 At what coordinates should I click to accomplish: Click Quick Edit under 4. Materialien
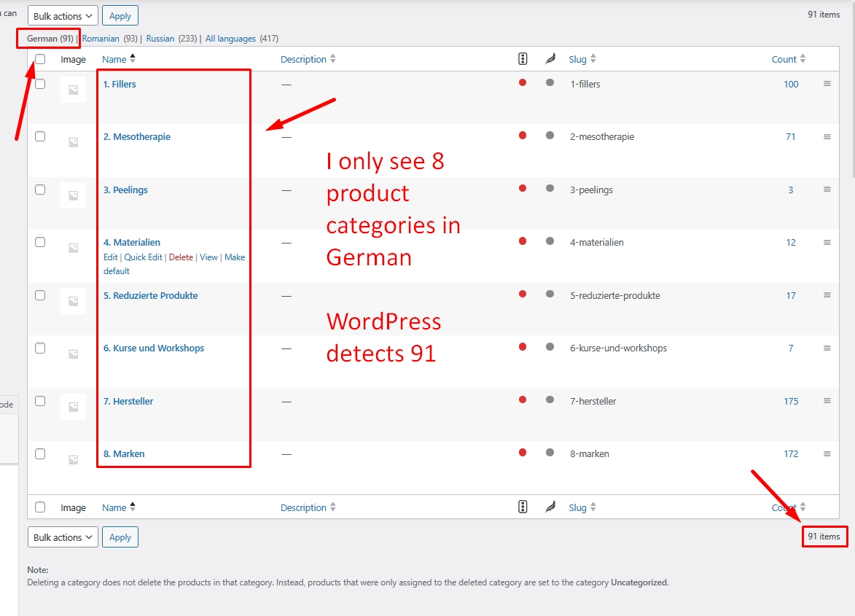[x=144, y=257]
